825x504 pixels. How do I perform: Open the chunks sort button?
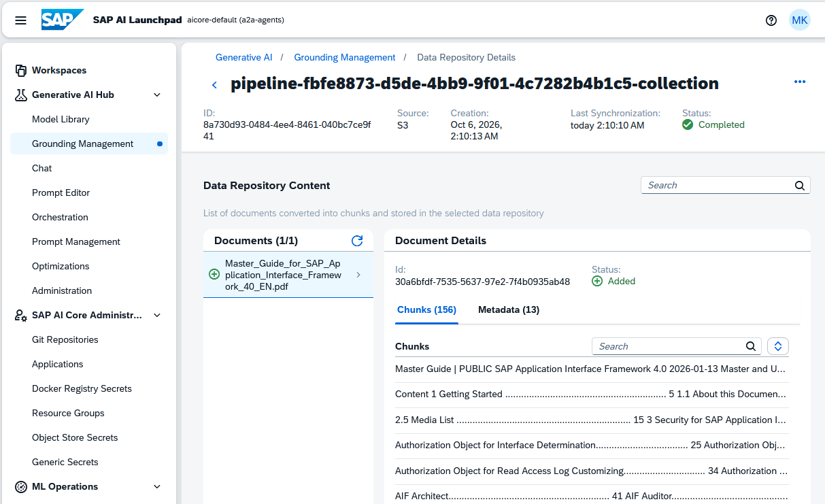(x=778, y=346)
